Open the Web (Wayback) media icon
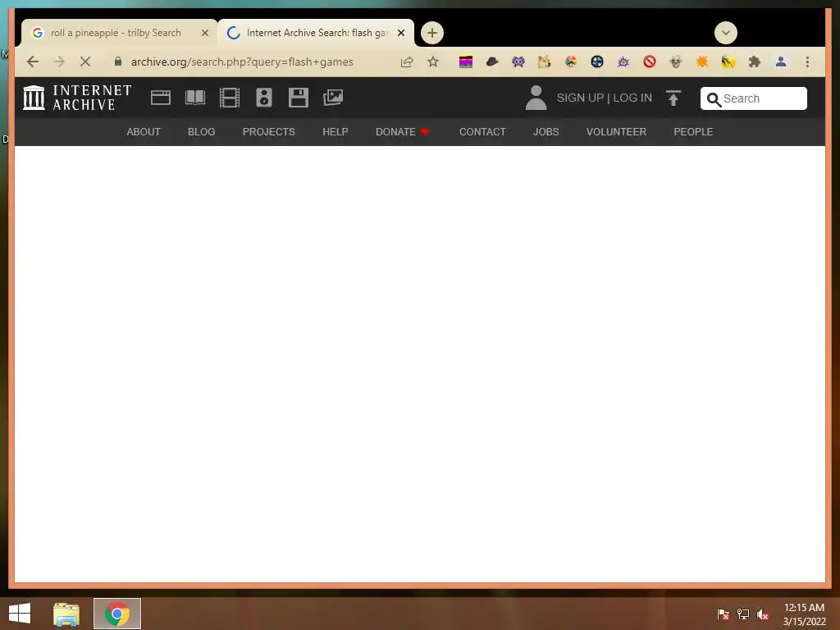The height and width of the screenshot is (630, 840). [161, 98]
